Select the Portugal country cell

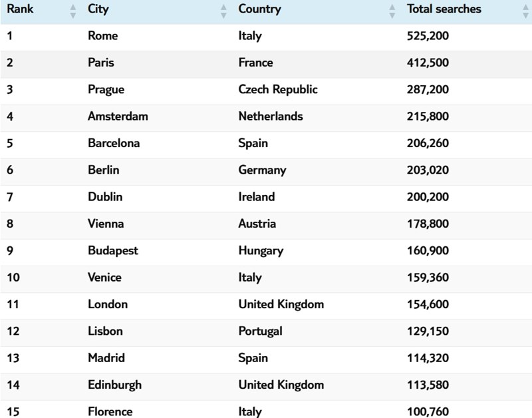tap(260, 331)
